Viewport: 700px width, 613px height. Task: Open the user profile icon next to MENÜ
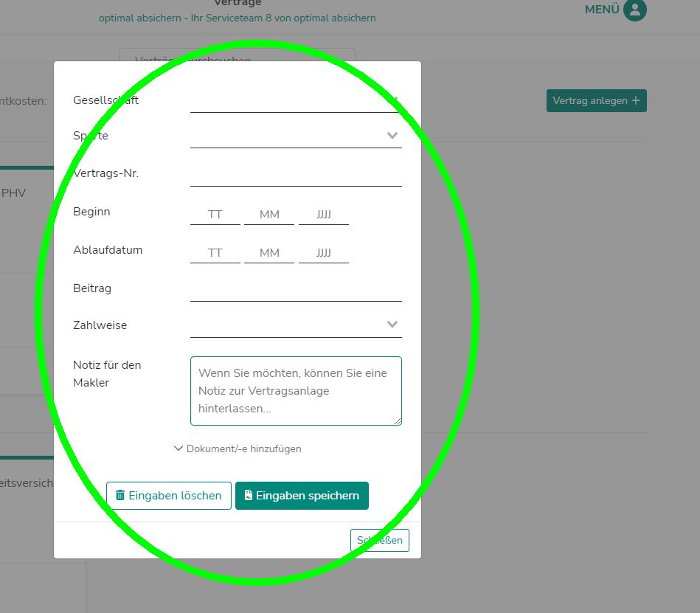(x=635, y=10)
